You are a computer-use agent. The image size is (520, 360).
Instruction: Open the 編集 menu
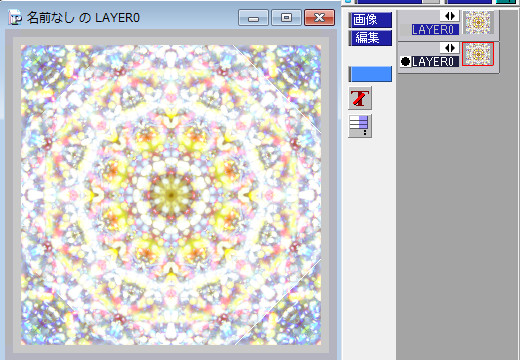click(x=370, y=38)
